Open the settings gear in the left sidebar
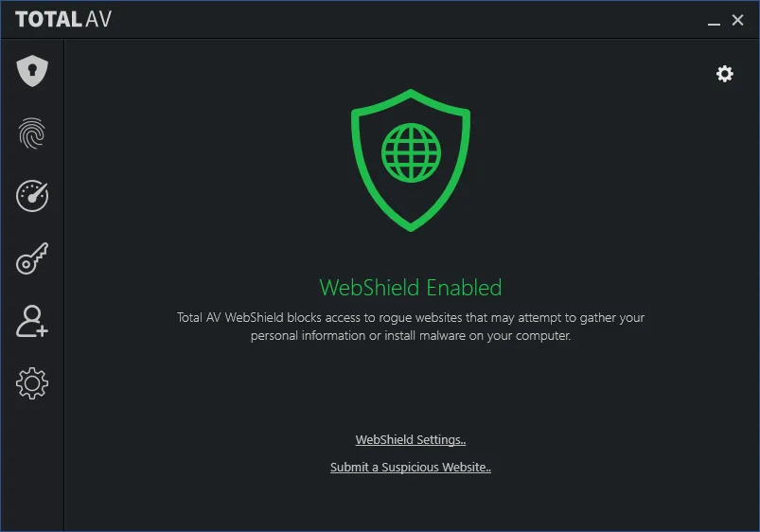Screen dimensions: 760x532 click(32, 383)
